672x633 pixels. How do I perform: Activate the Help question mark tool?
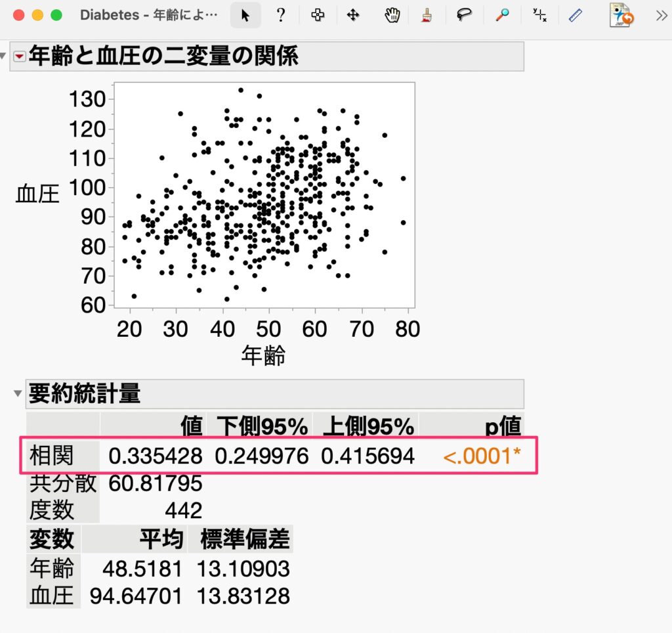coord(281,16)
